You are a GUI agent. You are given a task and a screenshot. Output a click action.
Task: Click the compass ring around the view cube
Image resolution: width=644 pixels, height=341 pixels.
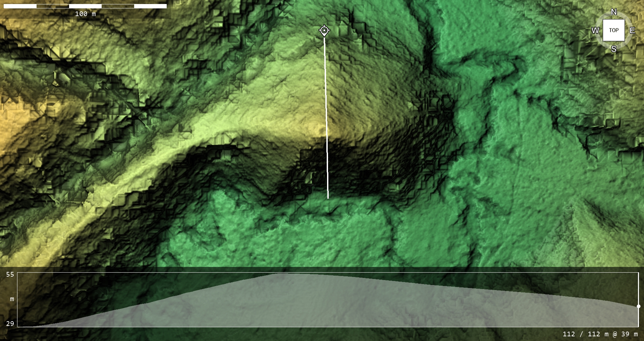pyautogui.click(x=627, y=20)
